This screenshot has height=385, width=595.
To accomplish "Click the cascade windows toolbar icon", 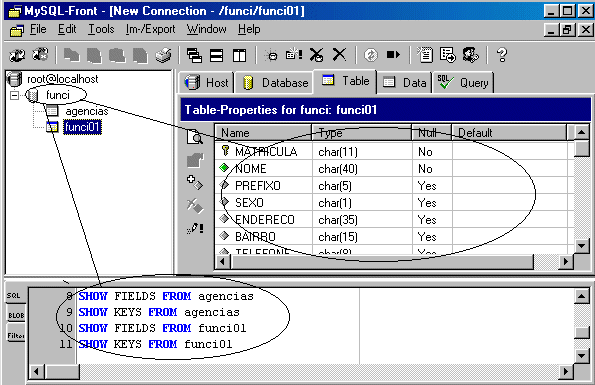I will point(194,55).
